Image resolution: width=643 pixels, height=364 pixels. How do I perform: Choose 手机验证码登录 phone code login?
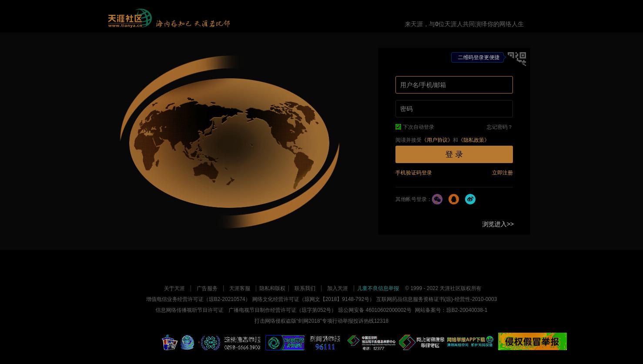click(x=414, y=173)
